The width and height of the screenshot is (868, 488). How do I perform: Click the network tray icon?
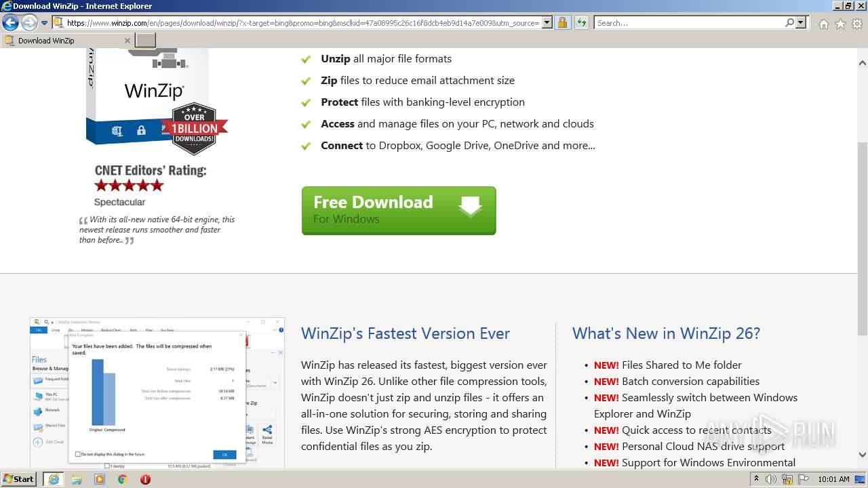[x=787, y=479]
